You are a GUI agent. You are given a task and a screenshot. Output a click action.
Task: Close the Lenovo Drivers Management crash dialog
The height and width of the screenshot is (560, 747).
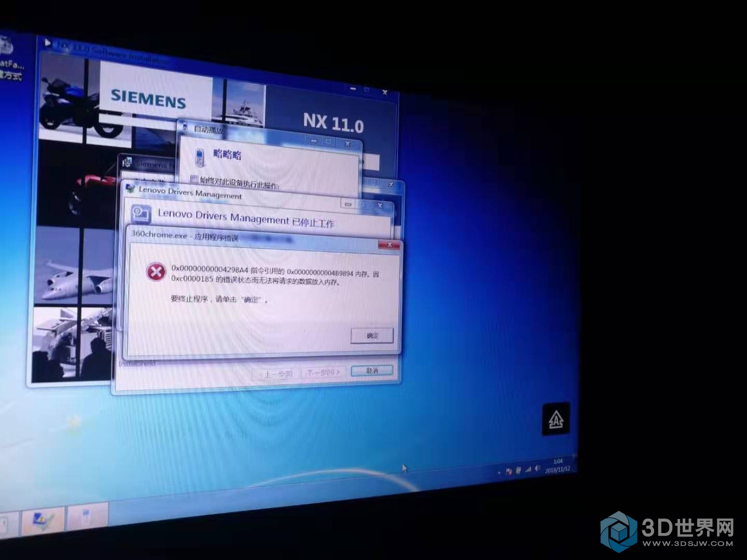point(380,206)
